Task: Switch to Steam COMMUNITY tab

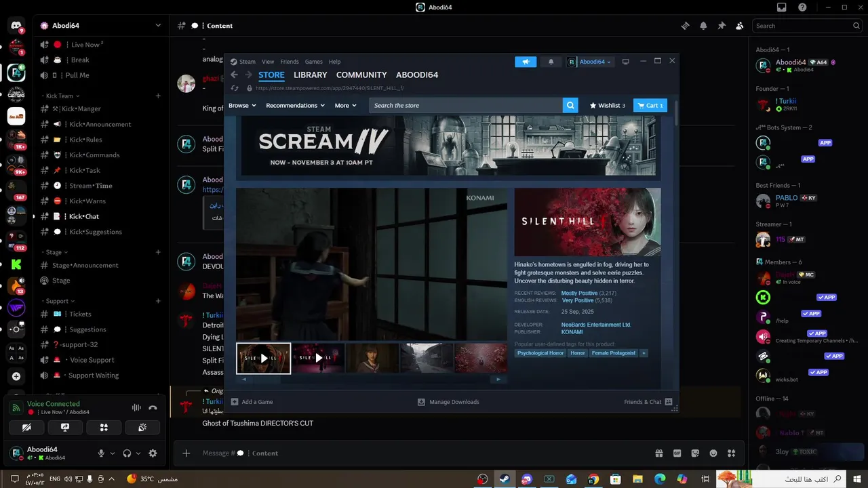Action: [361, 75]
